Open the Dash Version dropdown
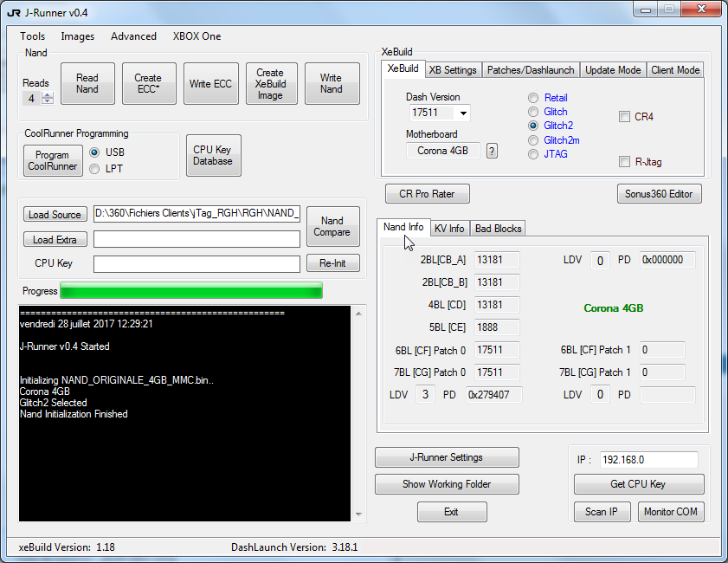This screenshot has width=728, height=563. (463, 113)
